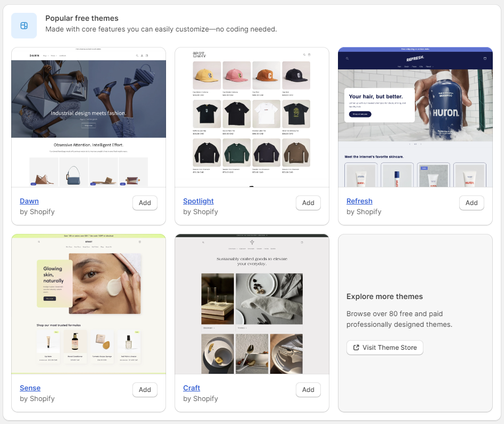Screen dimensions: 504x424
Task: Add the Refresh theme
Action: pos(471,203)
